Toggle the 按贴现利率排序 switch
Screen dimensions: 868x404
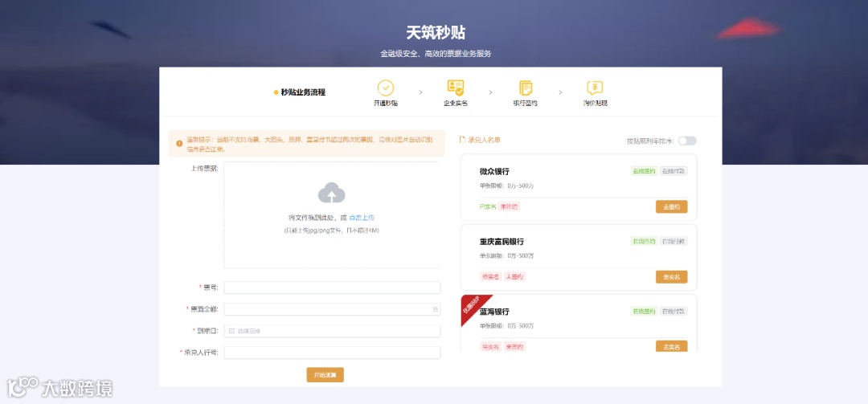687,141
